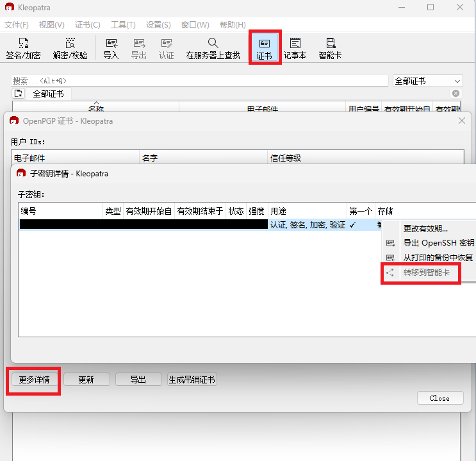The height and width of the screenshot is (461, 476).
Task: Sort subkeys by the 存储 column header
Action: [x=425, y=211]
